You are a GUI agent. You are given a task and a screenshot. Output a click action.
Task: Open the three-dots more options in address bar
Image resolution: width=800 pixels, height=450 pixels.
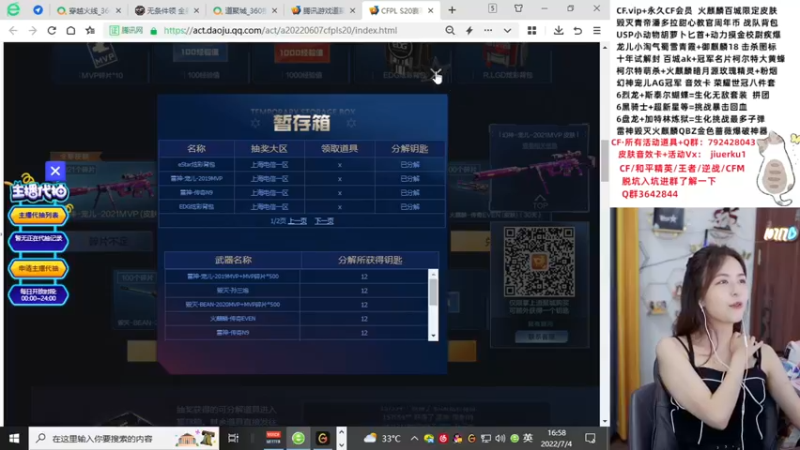click(x=488, y=31)
